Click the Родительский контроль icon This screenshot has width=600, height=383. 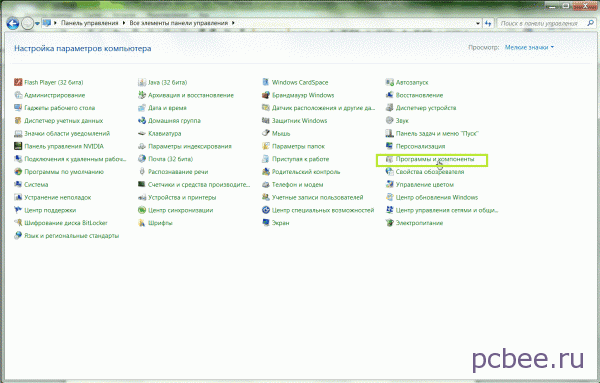(x=266, y=172)
